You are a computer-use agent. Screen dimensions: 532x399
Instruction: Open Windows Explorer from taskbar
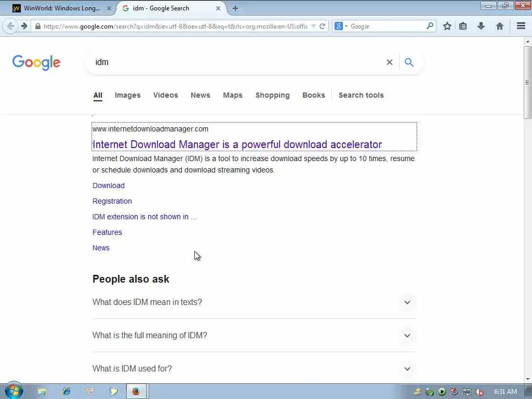[42, 391]
